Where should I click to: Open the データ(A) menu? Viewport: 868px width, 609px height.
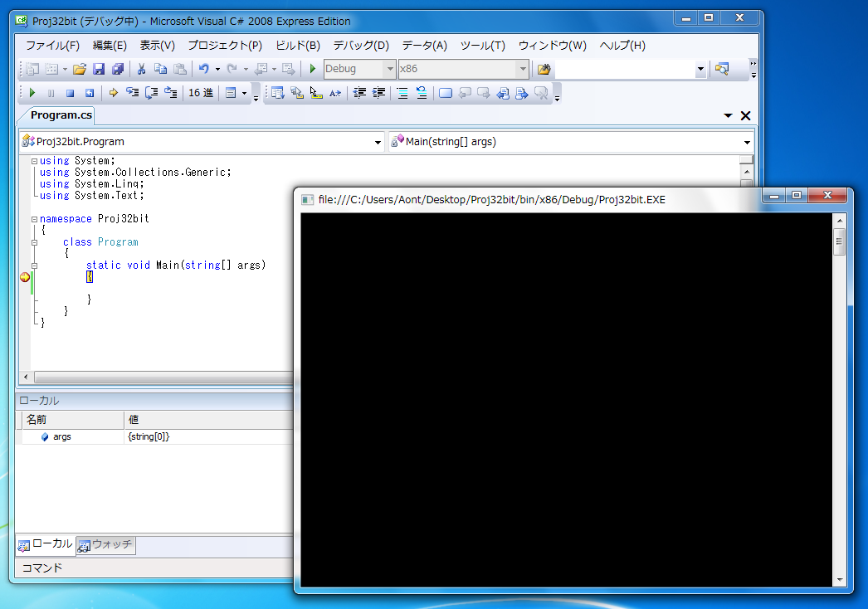click(x=425, y=46)
